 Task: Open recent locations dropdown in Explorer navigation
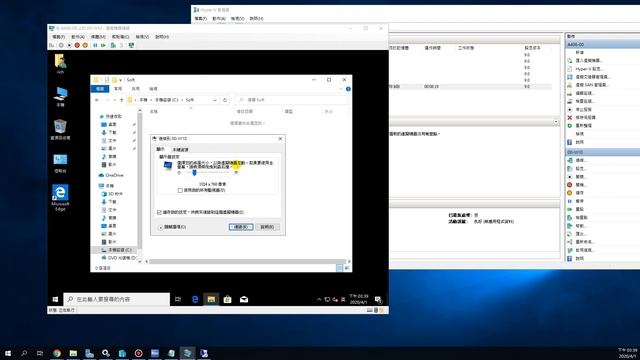pyautogui.click(x=114, y=100)
